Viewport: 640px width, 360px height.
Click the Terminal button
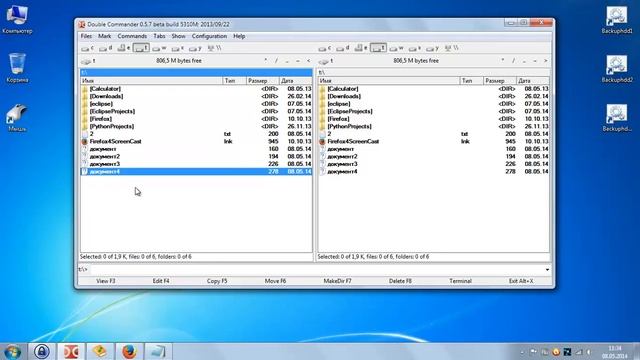tap(460, 281)
